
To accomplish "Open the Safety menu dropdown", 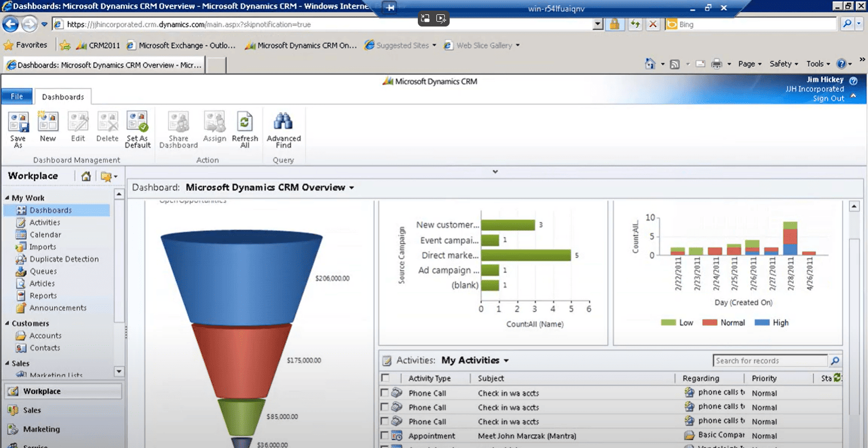I will [x=784, y=64].
